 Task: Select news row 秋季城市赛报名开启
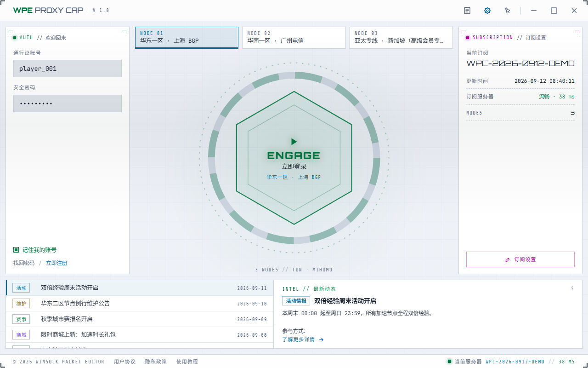(140, 319)
